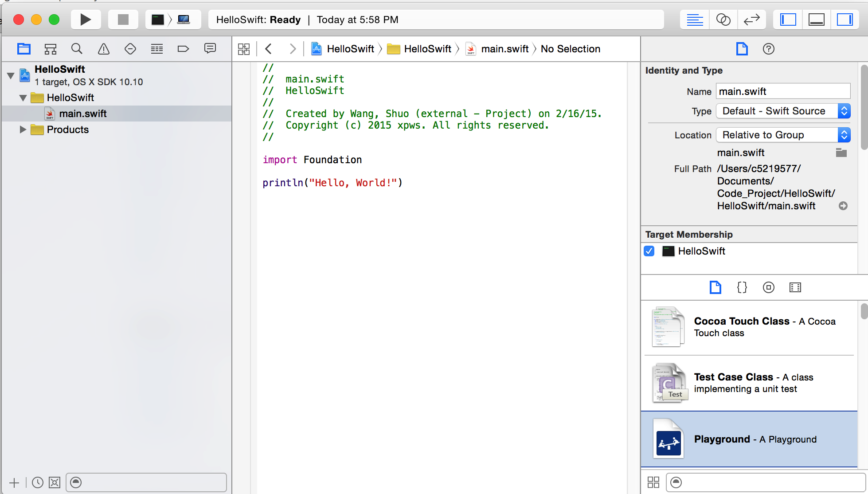The height and width of the screenshot is (494, 868).
Task: Select the Products folder row
Action: click(x=117, y=129)
